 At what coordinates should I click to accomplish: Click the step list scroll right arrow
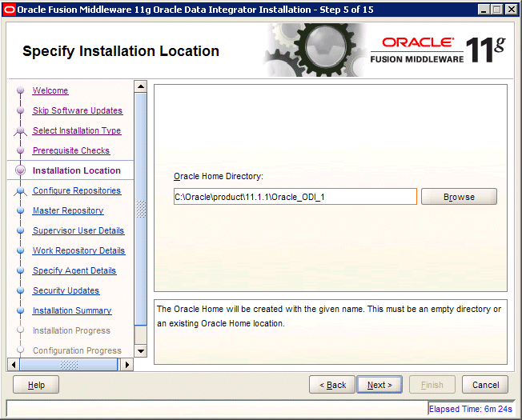(x=126, y=365)
